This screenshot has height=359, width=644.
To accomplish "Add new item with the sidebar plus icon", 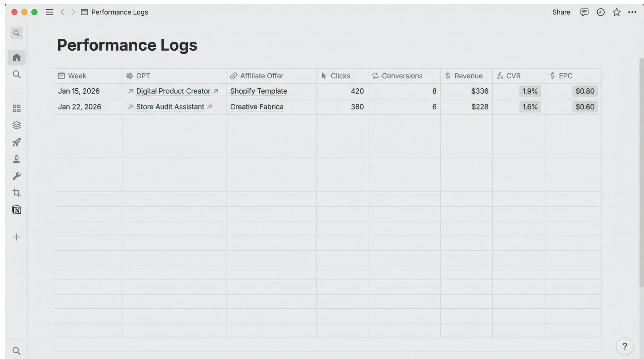I will tap(17, 237).
